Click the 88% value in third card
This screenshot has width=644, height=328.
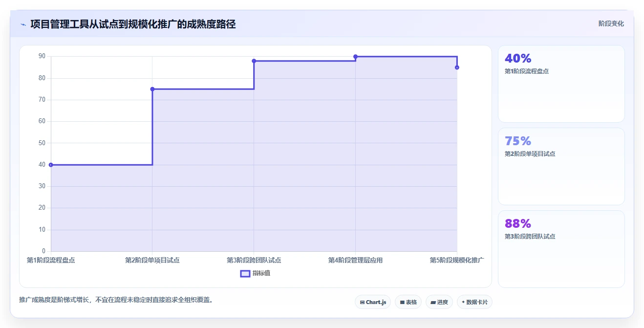[x=518, y=224]
